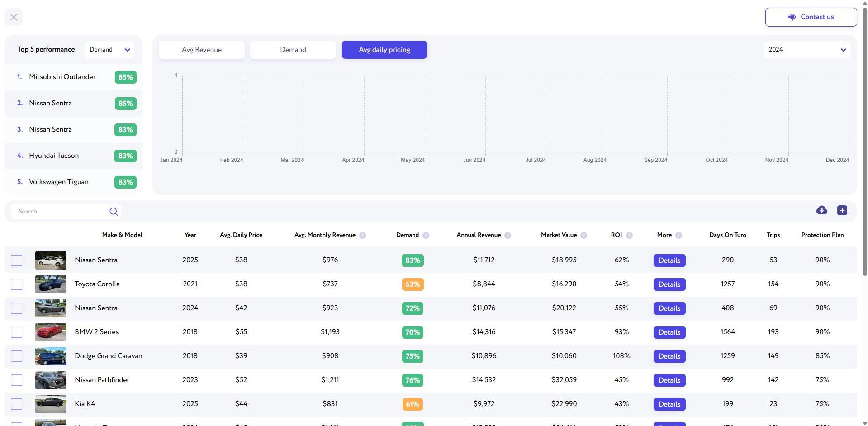Open Details for BMW 2 Series
Viewport: 868px width, 426px height.
coord(669,332)
